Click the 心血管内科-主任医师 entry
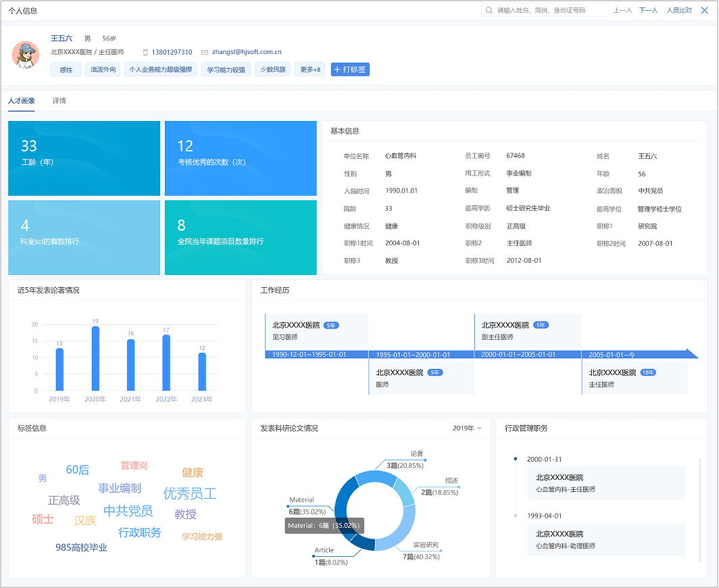 tap(606, 483)
